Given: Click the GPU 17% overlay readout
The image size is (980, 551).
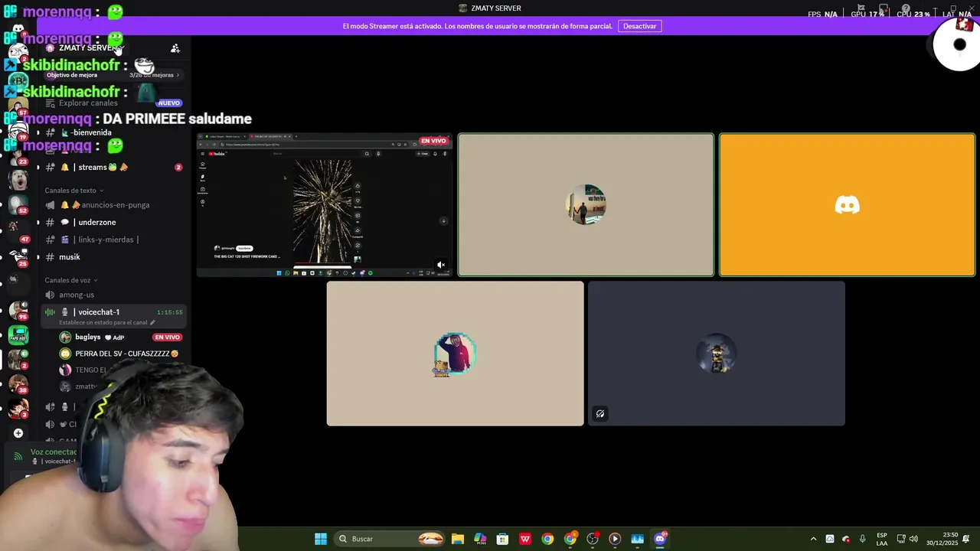Looking at the screenshot, I should pos(868,14).
